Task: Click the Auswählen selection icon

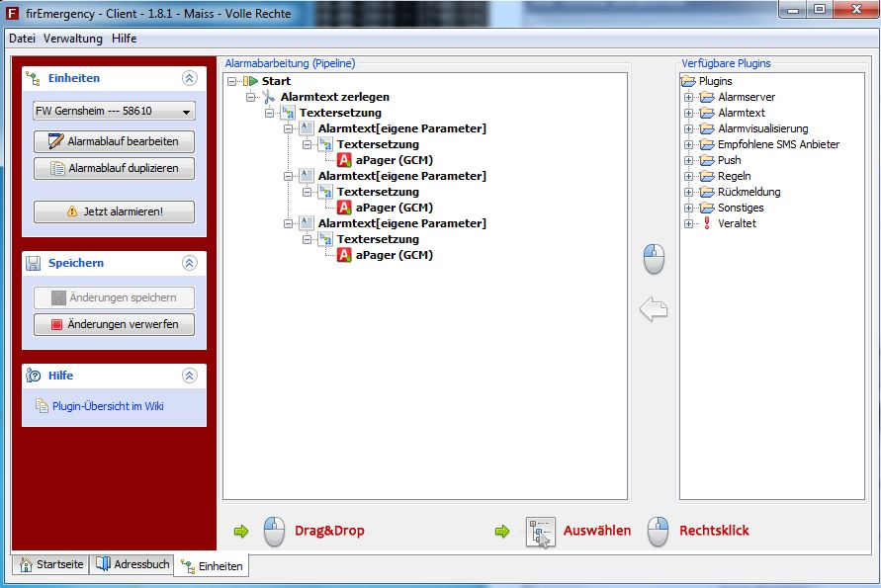Action: pos(541,532)
